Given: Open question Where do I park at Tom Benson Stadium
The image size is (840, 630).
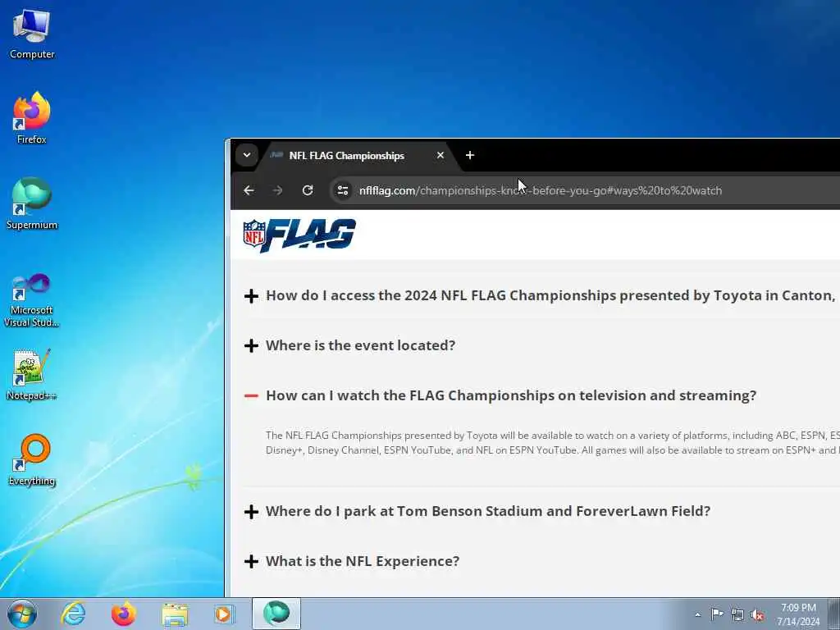Looking at the screenshot, I should pos(488,511).
